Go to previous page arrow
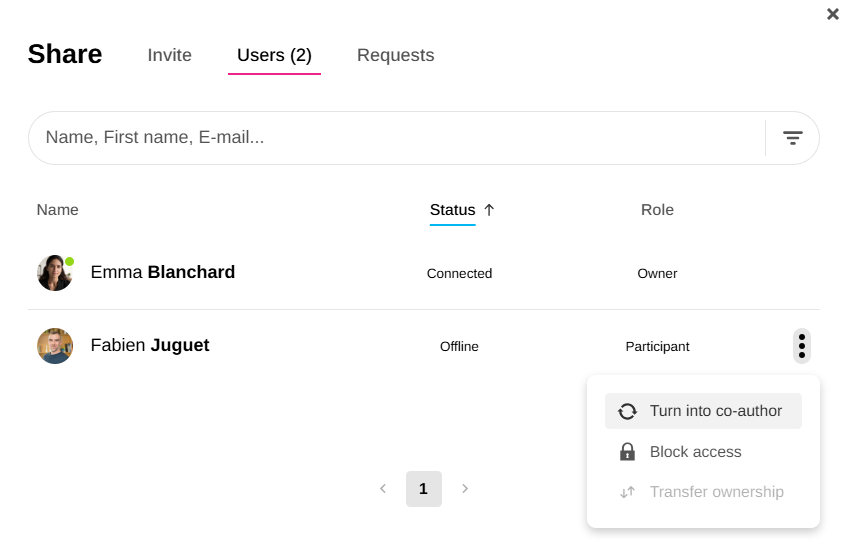 pyautogui.click(x=382, y=489)
